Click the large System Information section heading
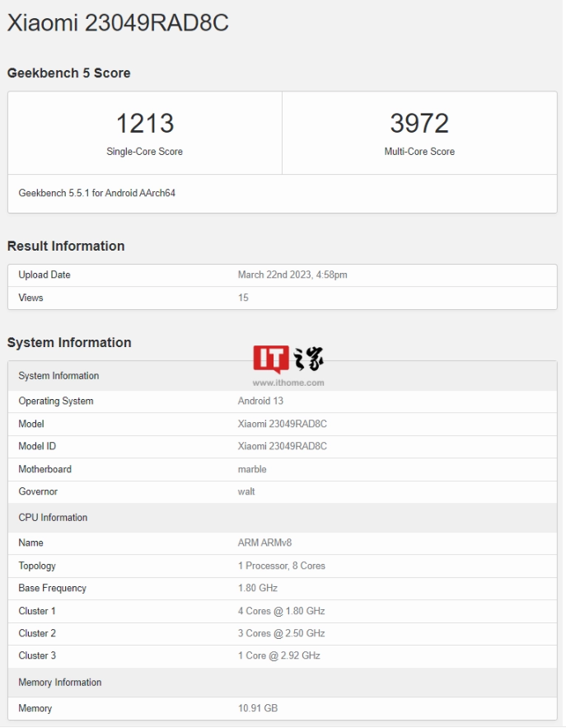This screenshot has height=728, width=566. pos(69,343)
